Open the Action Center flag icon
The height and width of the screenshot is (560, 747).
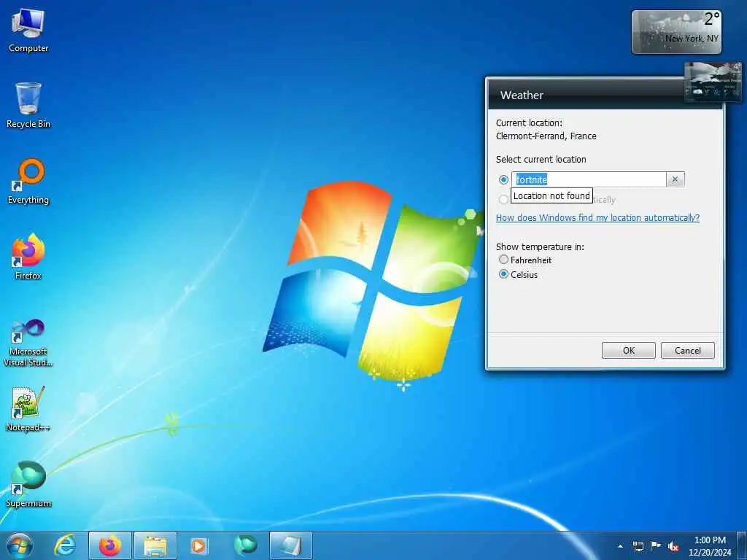[656, 545]
